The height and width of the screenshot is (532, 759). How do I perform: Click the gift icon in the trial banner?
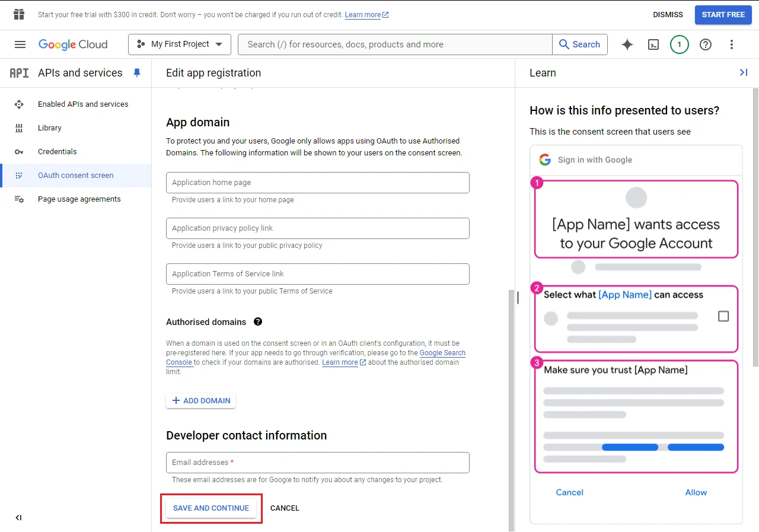(19, 14)
